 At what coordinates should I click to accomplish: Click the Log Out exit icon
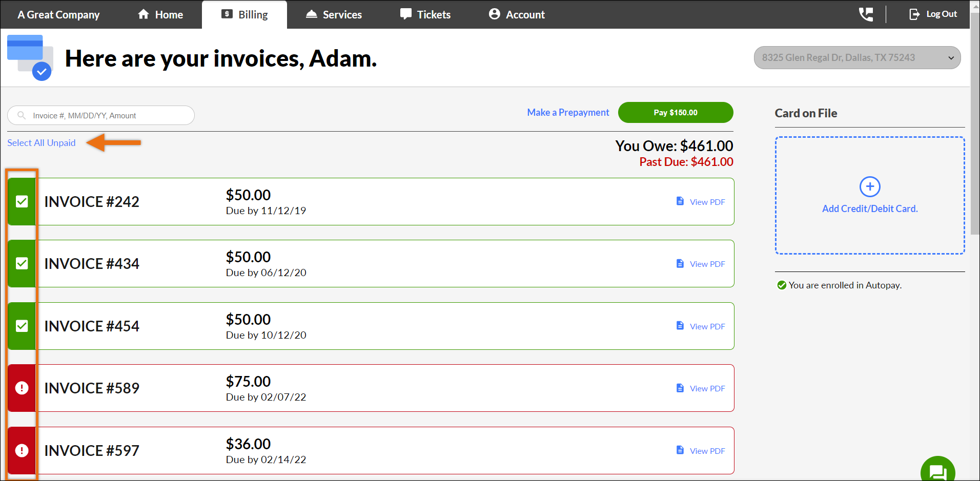(x=914, y=14)
